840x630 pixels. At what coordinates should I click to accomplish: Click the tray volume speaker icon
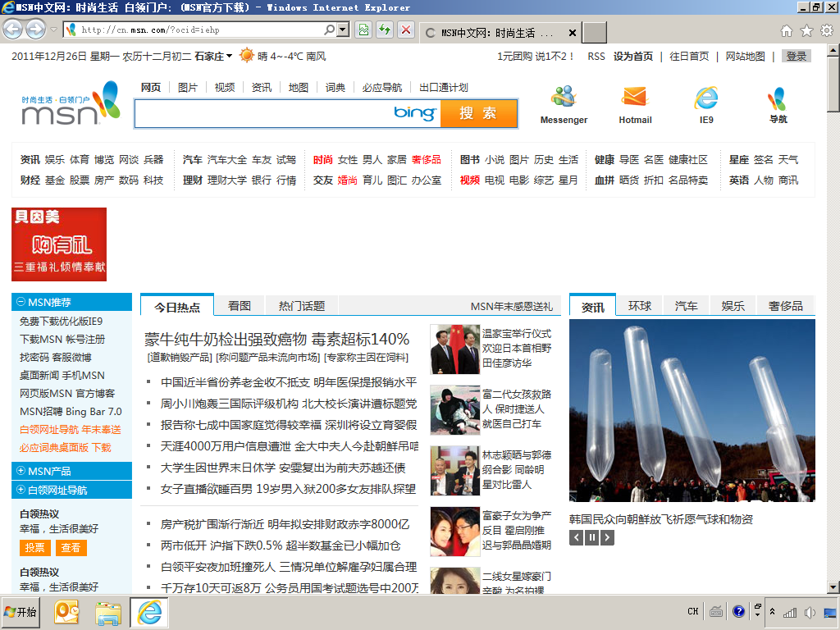tap(810, 612)
